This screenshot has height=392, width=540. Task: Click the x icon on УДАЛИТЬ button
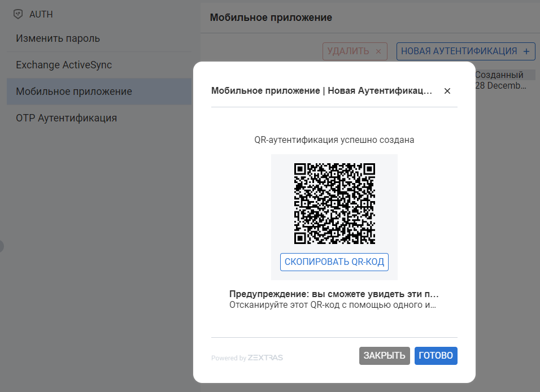click(378, 51)
